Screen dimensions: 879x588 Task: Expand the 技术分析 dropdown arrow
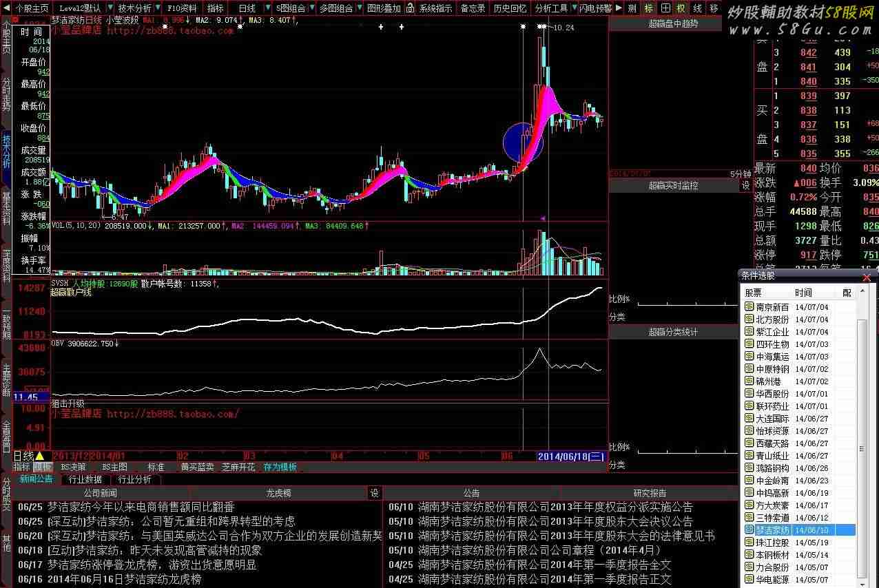point(158,8)
